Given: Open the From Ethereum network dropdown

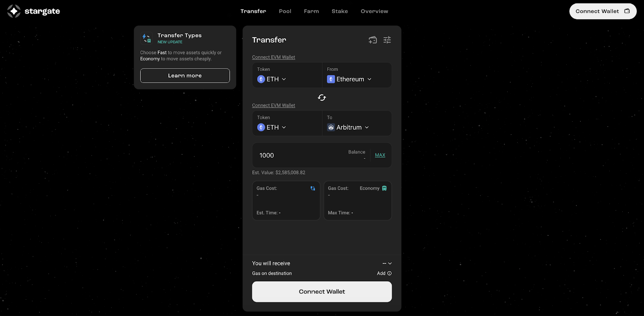Looking at the screenshot, I should [x=349, y=79].
